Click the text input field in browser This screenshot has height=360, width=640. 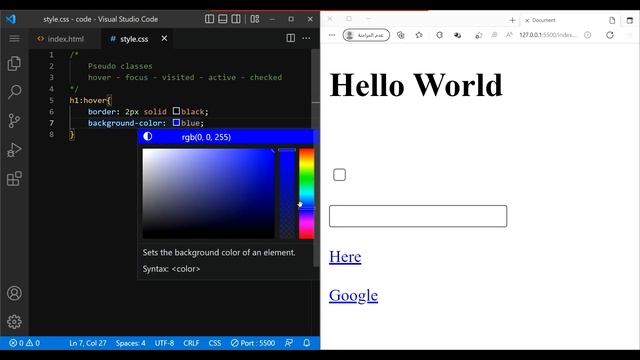[418, 216]
